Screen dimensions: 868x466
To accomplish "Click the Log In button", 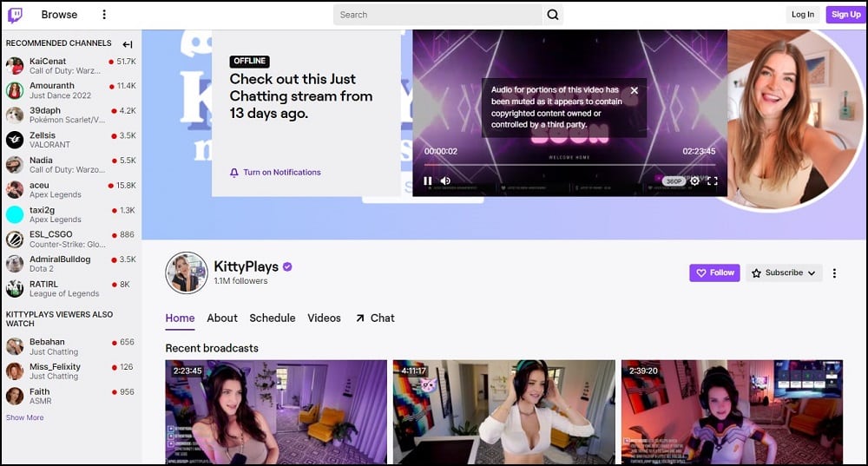I will point(803,15).
